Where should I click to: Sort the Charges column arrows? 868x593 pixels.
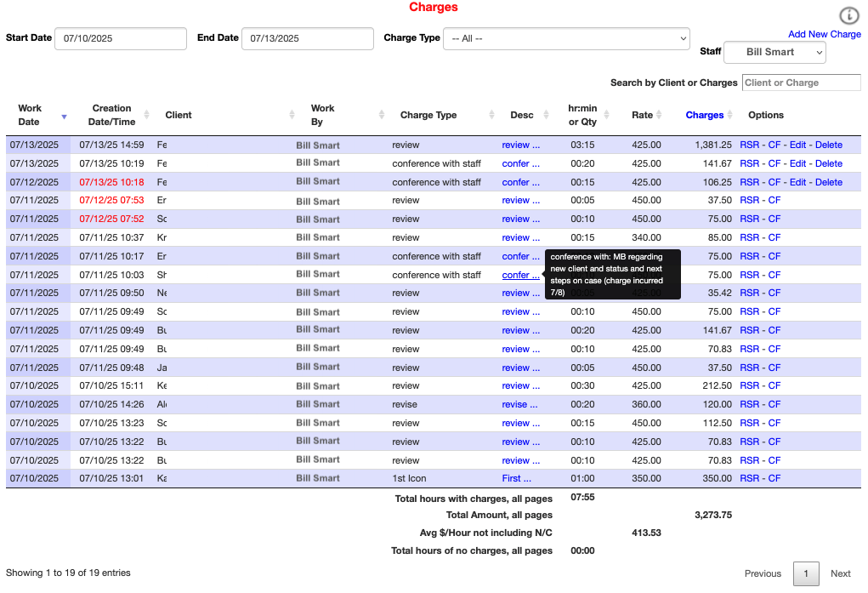point(729,115)
